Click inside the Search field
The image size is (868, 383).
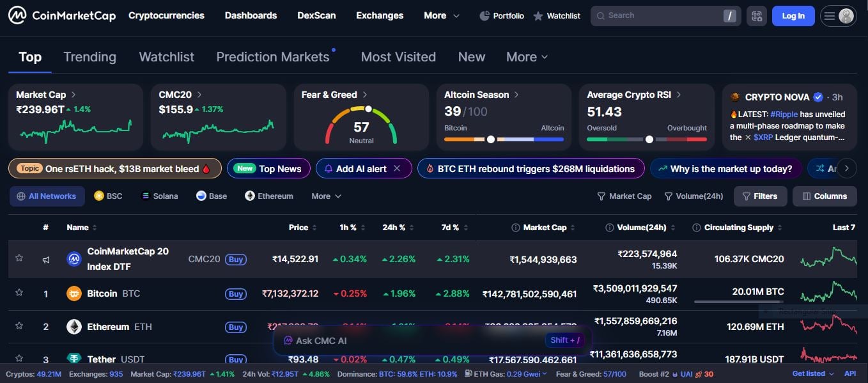[x=658, y=15]
